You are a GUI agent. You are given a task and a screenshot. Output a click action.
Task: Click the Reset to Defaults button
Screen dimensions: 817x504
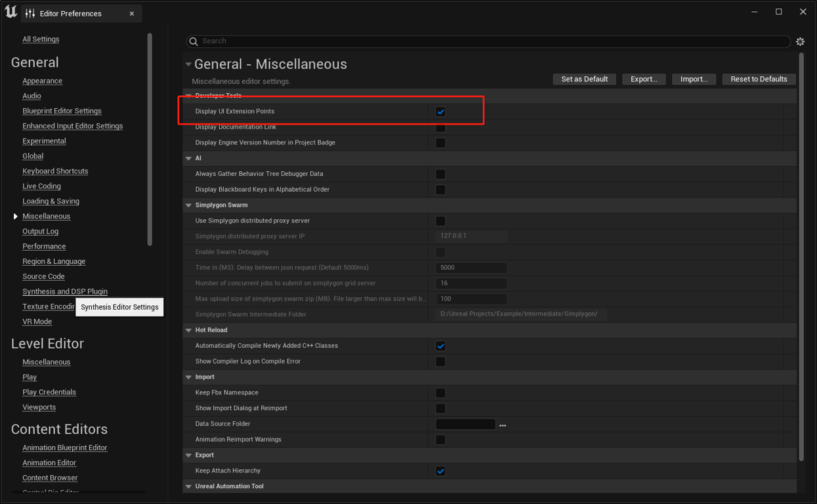click(759, 79)
